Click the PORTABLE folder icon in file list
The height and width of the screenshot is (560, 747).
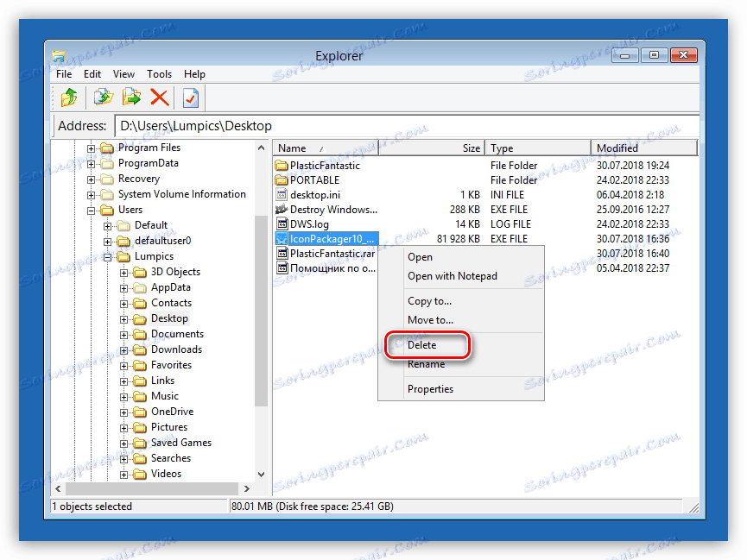pyautogui.click(x=282, y=180)
